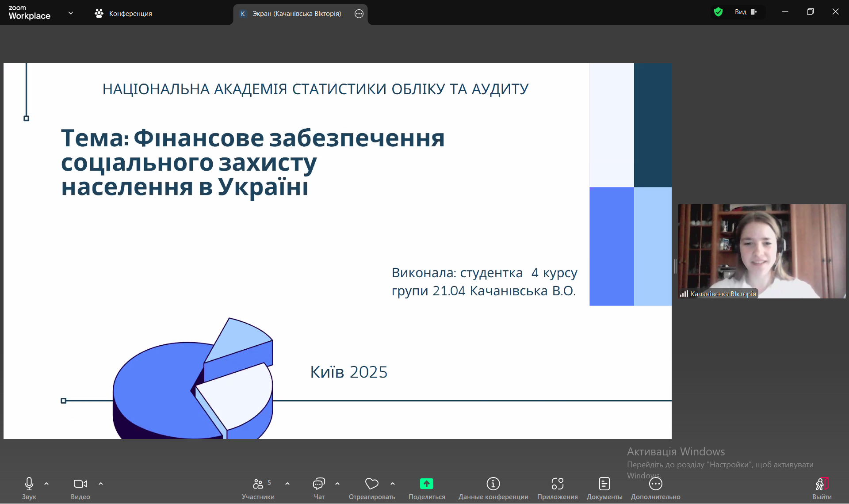Expand video options arrow beside Видео
Viewport: 849px width, 504px height.
point(101,484)
